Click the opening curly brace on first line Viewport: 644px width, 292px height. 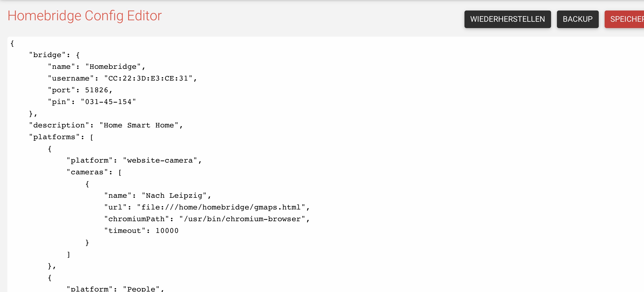[12, 43]
